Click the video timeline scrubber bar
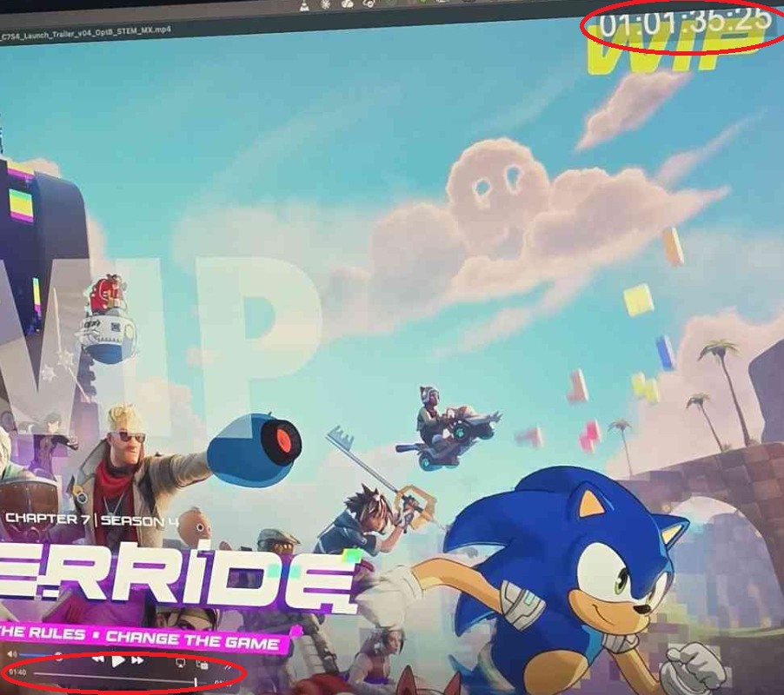This screenshot has height=695, width=784. (x=119, y=678)
